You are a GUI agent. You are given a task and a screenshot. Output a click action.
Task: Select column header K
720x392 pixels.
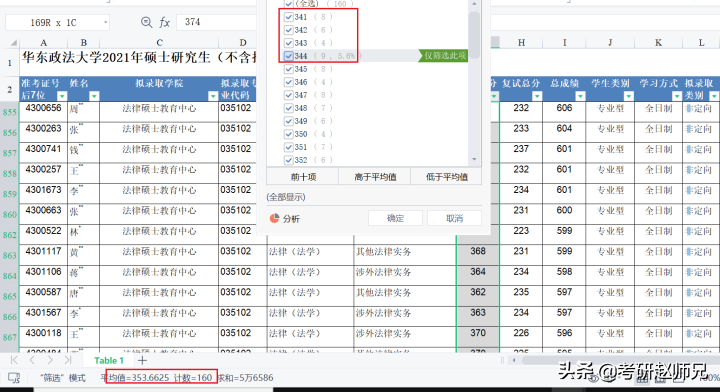[658, 43]
